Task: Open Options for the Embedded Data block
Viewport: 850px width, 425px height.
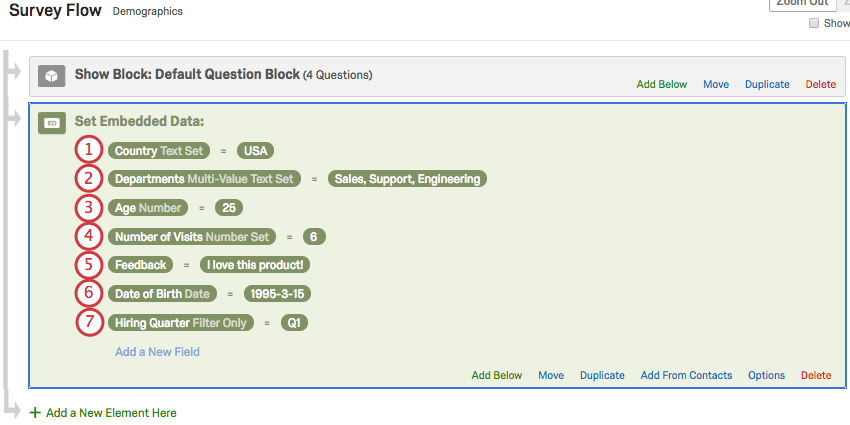Action: [766, 376]
